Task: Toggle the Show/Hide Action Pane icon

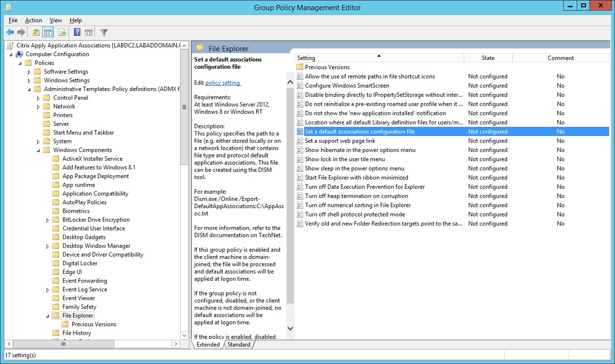Action: pyautogui.click(x=89, y=32)
